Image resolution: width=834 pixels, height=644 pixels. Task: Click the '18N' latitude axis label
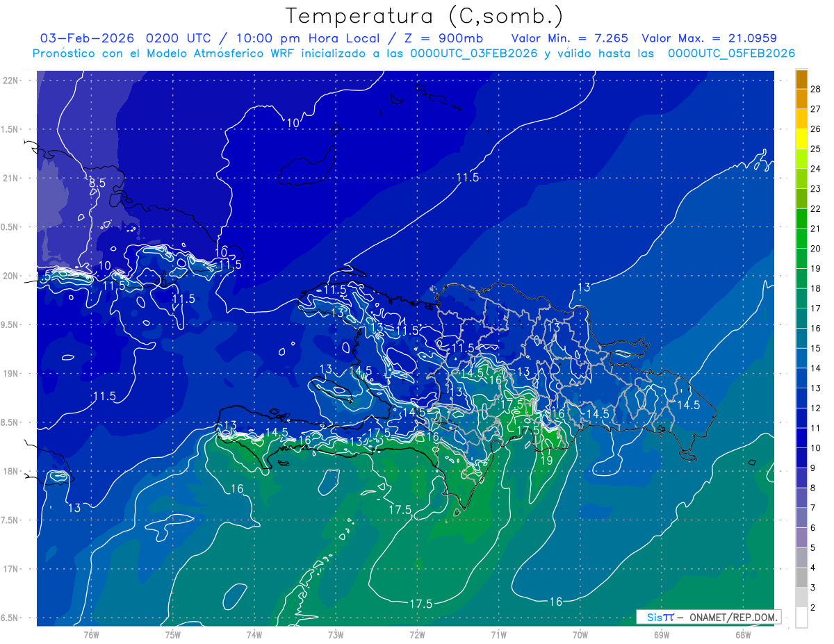[11, 471]
